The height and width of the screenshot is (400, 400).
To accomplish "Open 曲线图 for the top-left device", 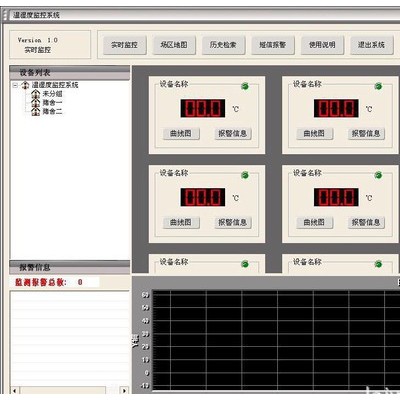I will click(181, 134).
